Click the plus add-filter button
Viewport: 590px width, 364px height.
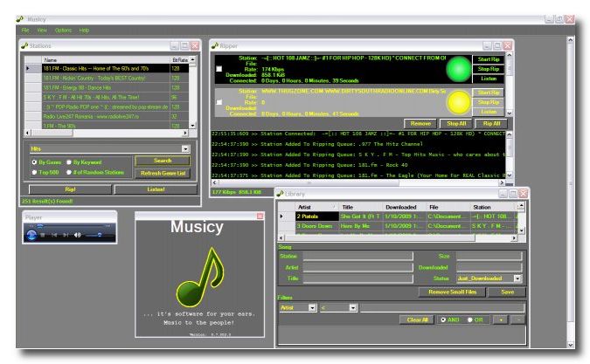point(501,319)
